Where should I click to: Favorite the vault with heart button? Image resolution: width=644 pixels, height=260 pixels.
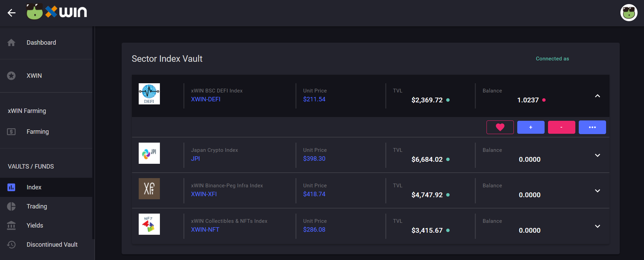coord(500,127)
